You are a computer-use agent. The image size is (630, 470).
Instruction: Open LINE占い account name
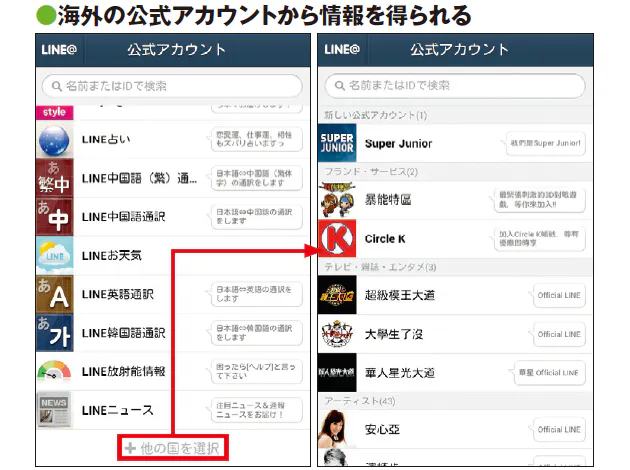tap(106, 140)
